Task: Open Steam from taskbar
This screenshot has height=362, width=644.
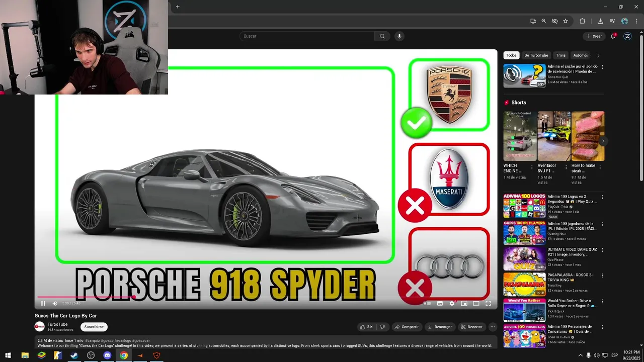Action: (74, 355)
